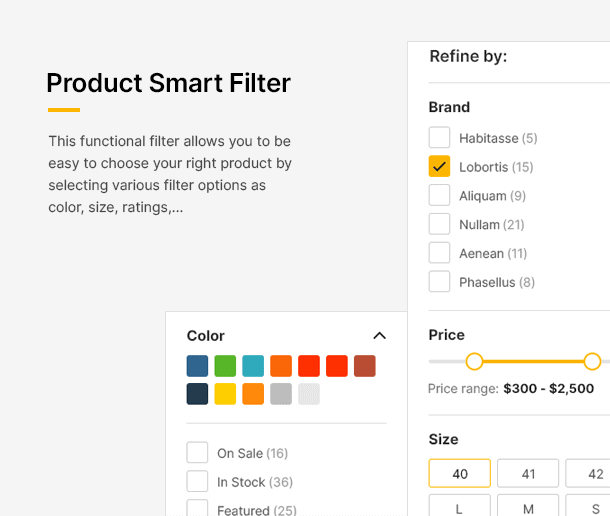The width and height of the screenshot is (610, 516).
Task: Choose size M option
Action: (x=528, y=506)
